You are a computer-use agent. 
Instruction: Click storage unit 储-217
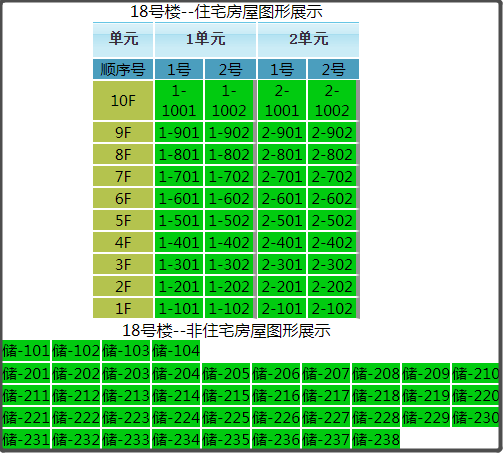click(326, 395)
